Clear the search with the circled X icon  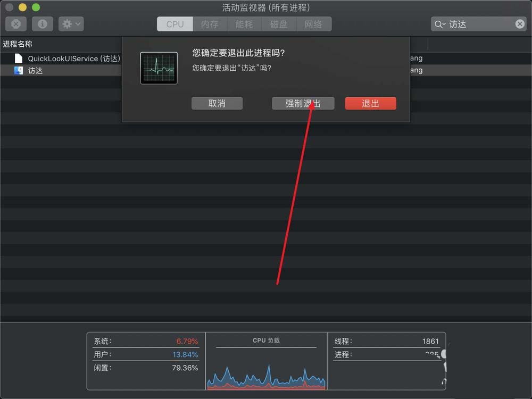[x=519, y=24]
